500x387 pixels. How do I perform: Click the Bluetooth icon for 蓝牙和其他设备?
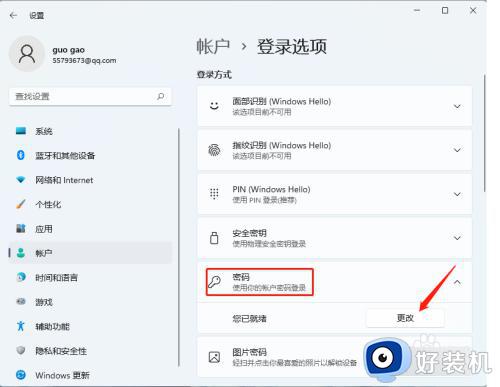(x=21, y=155)
